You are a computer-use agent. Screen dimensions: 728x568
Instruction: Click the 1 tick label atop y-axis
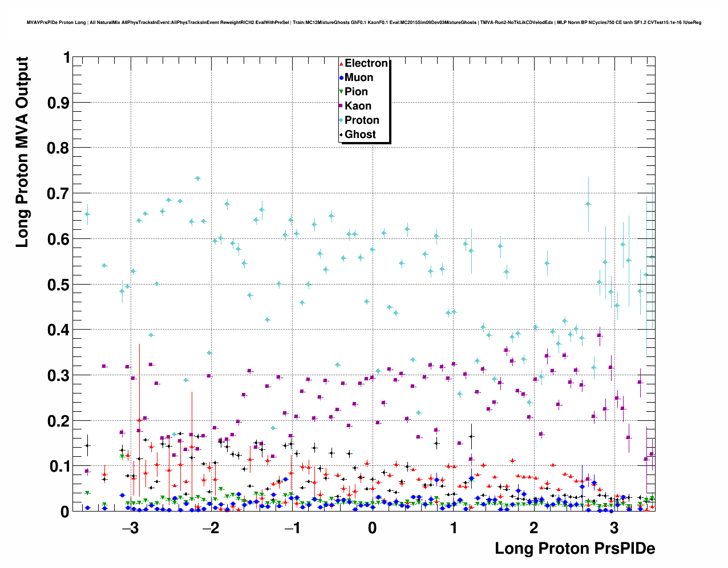66,58
